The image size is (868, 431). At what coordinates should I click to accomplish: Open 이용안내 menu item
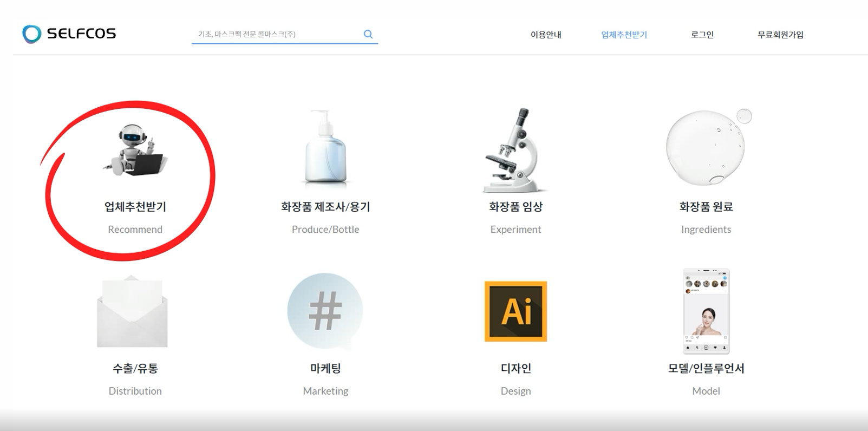(x=546, y=35)
